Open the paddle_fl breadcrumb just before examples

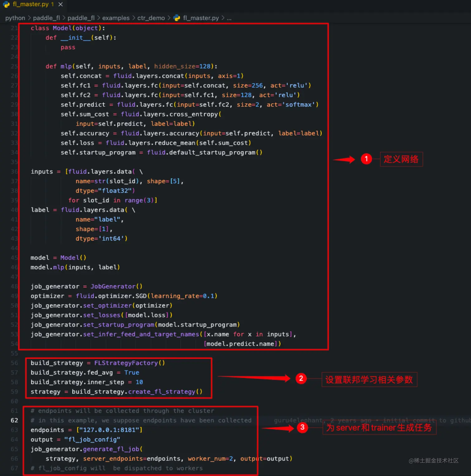[81, 18]
